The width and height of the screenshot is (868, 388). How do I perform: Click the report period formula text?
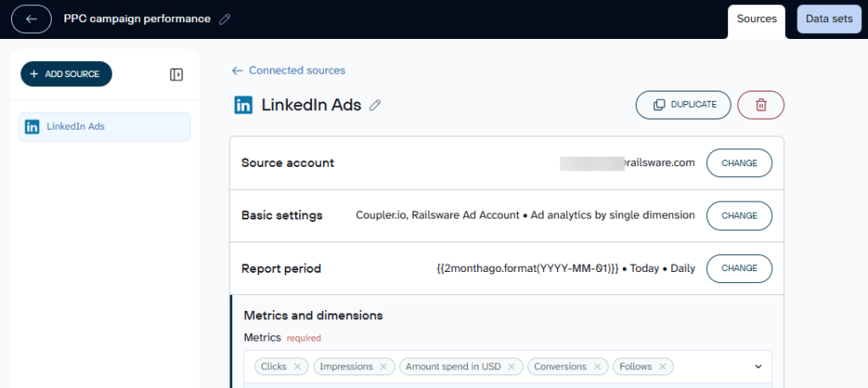pyautogui.click(x=527, y=269)
